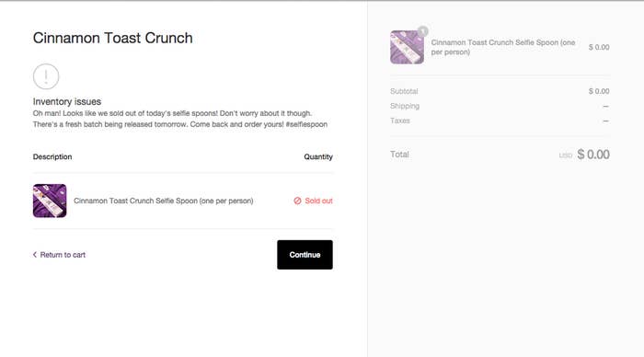Click the Cinnamon Toast Crunch store title
The width and height of the screenshot is (644, 357).
(x=113, y=38)
